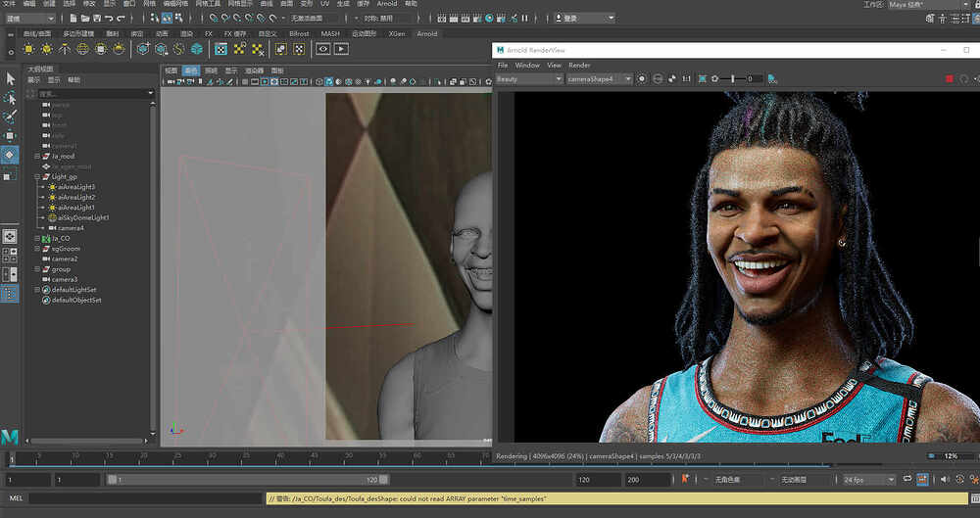This screenshot has height=518, width=980.
Task: Click the Redo arrow icon
Action: coord(122,19)
